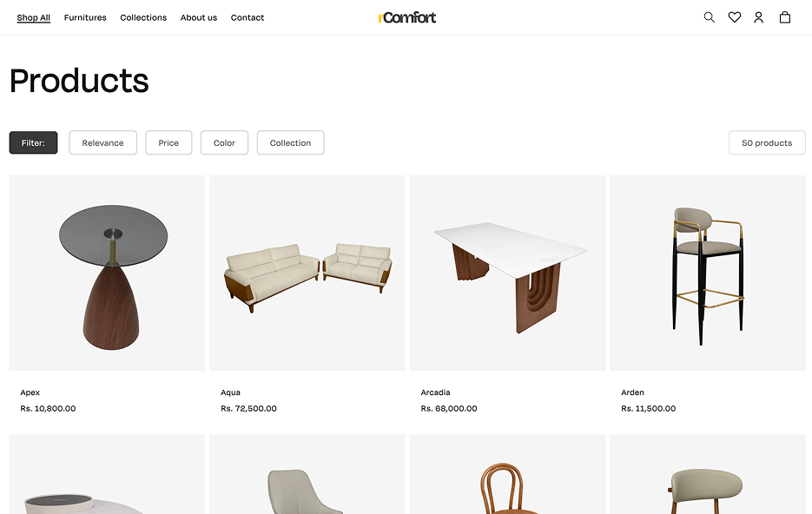812x514 pixels.
Task: Visit the About us page
Action: [x=199, y=17]
